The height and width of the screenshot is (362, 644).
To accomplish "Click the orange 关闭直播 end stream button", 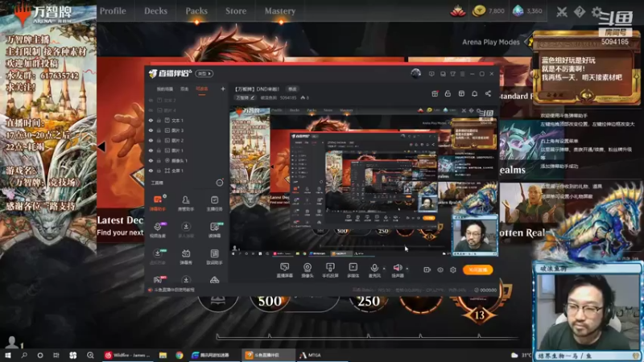I will point(477,269).
